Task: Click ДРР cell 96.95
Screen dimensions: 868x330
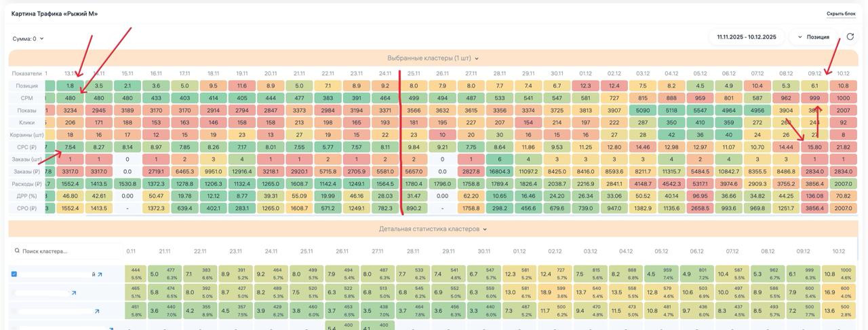Action: click(x=701, y=196)
